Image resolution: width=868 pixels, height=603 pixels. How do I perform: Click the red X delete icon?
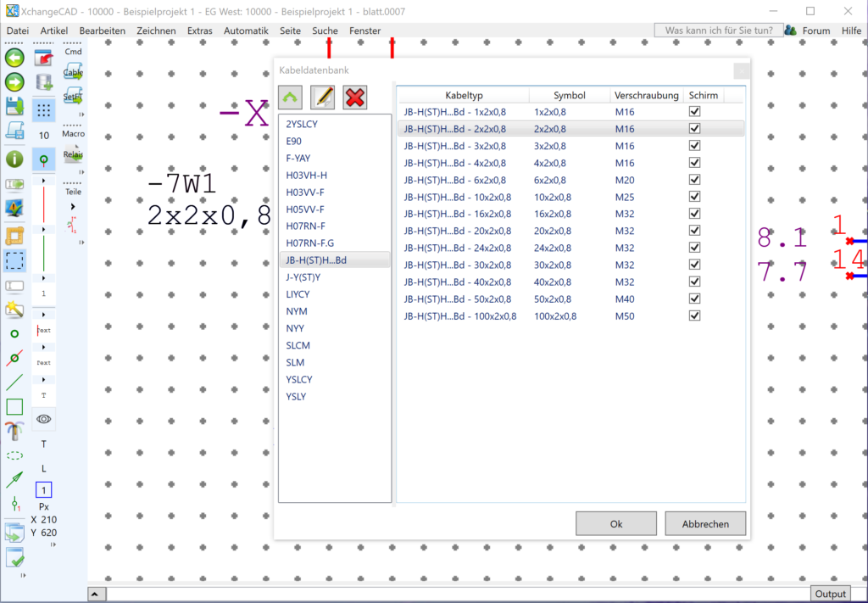click(x=355, y=98)
